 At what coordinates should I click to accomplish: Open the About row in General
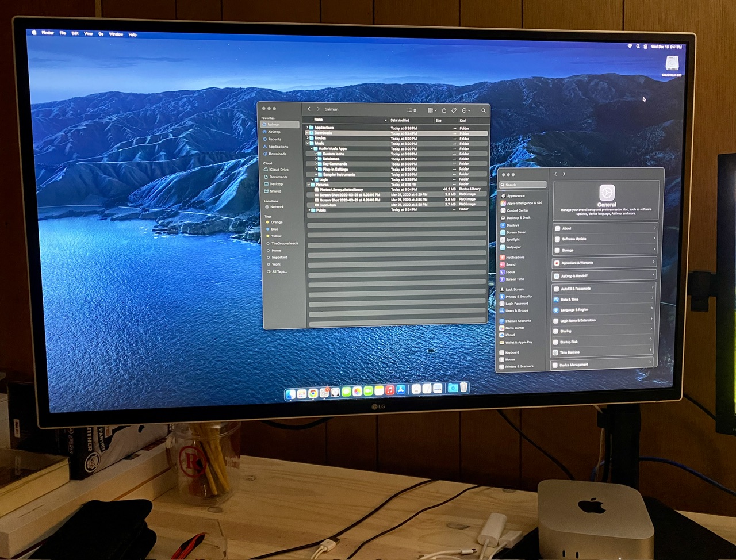[604, 228]
